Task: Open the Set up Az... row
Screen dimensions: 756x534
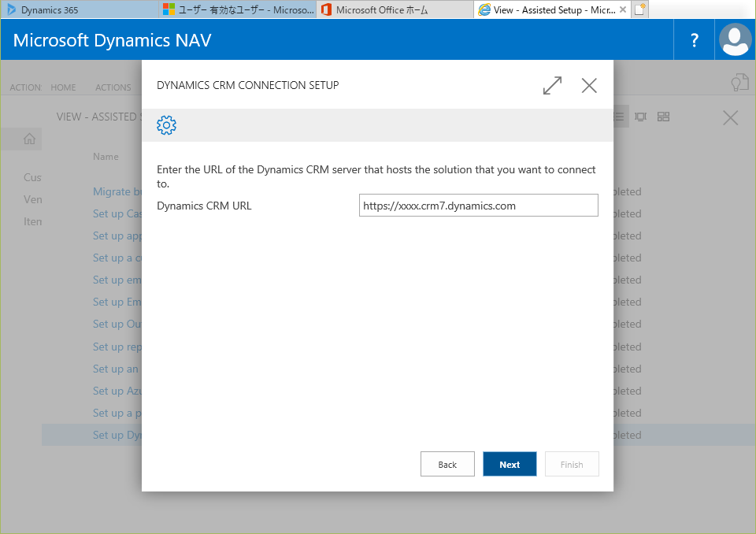Action: click(117, 391)
